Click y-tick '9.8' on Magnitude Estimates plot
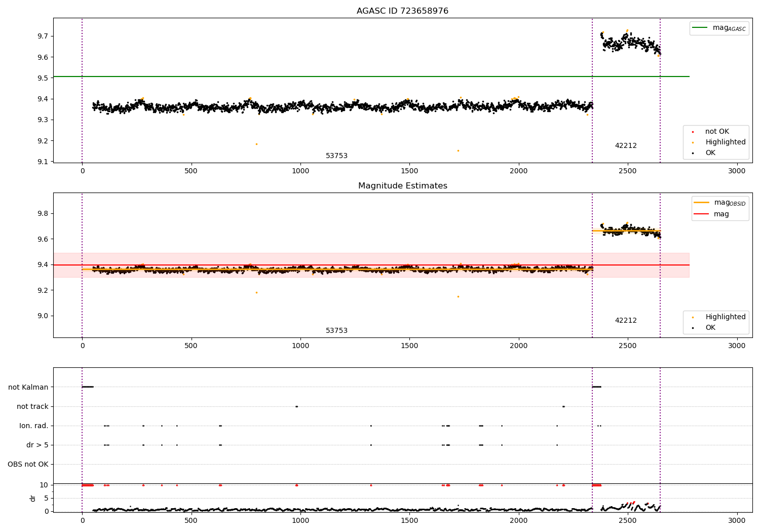Image resolution: width=760 pixels, height=532 pixels. [x=43, y=213]
